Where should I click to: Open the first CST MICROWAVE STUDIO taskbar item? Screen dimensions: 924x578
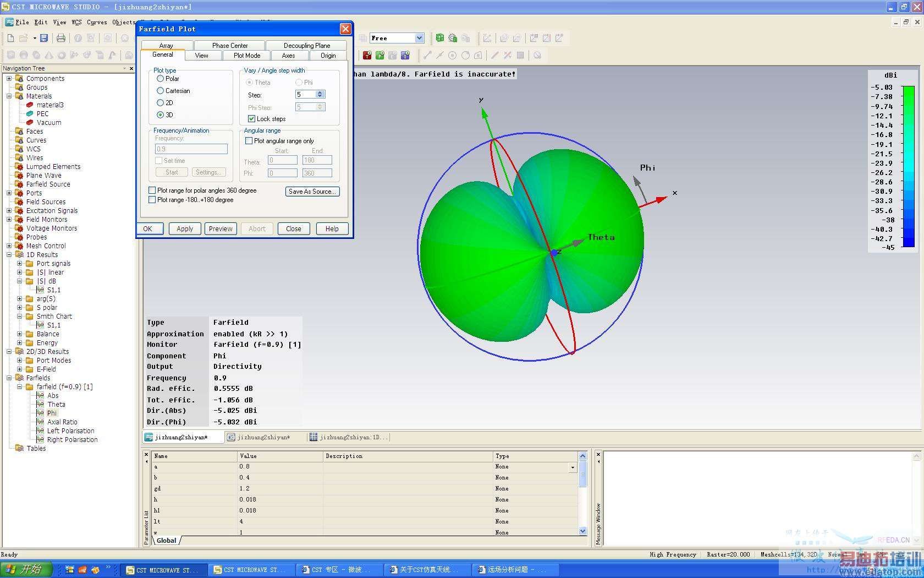[164, 570]
